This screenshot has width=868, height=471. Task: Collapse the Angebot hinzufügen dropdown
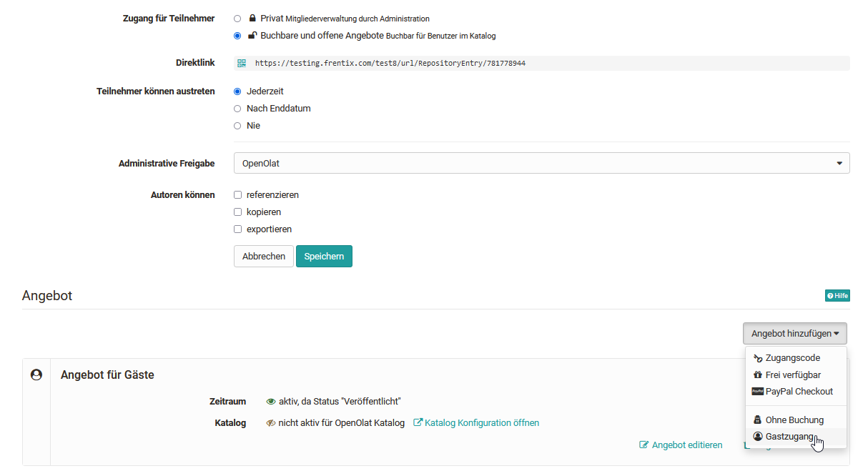[x=794, y=334]
